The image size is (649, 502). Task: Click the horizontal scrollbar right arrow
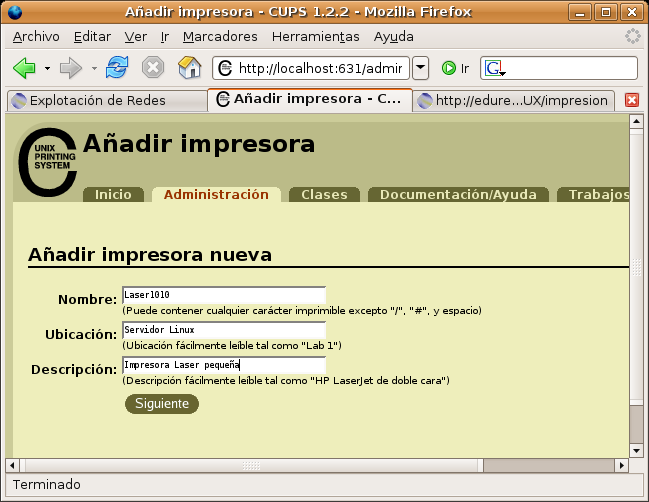tap(620, 465)
